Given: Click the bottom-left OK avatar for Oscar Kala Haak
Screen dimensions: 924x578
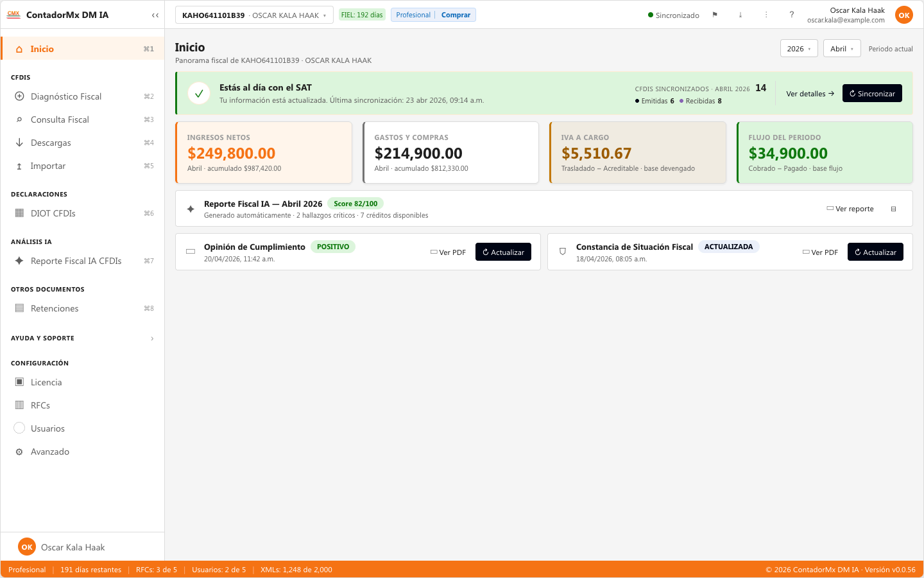Looking at the screenshot, I should click(x=27, y=547).
